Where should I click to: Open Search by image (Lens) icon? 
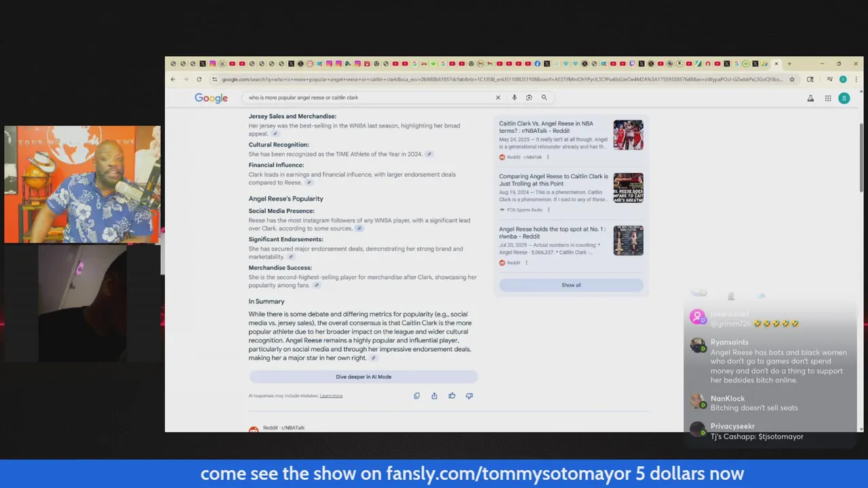click(529, 98)
